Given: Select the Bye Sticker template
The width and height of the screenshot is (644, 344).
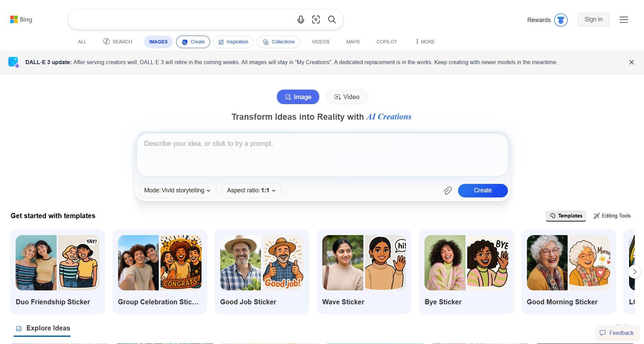Looking at the screenshot, I should click(x=466, y=272).
